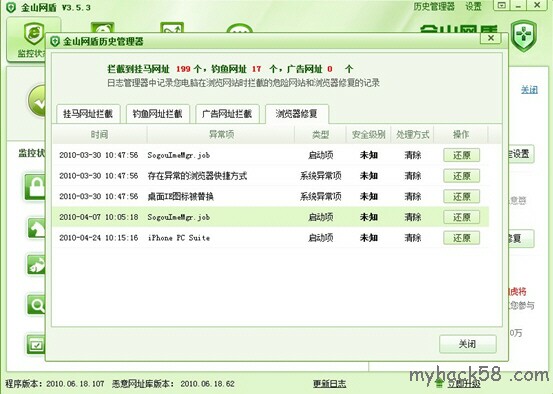553x394 pixels.
Task: Open the 更新日志 link in status bar
Action: pyautogui.click(x=329, y=384)
